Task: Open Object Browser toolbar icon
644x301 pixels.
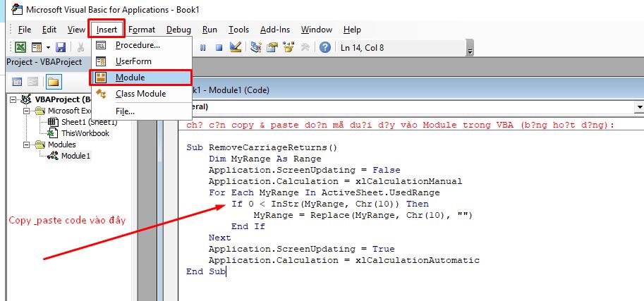Action: coord(288,47)
